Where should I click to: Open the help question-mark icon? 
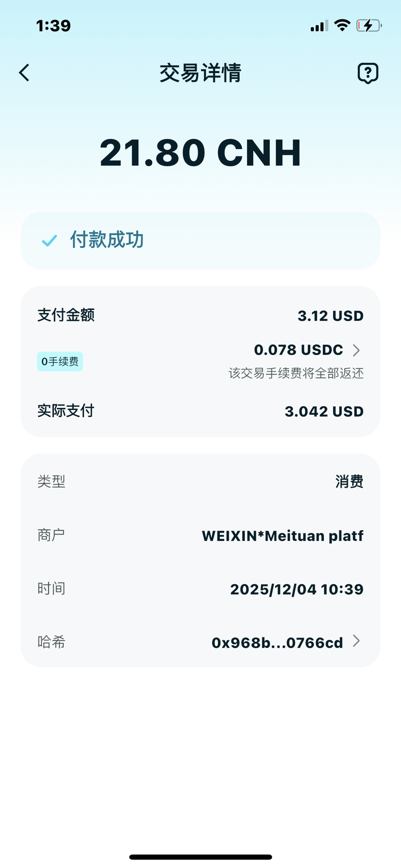368,73
